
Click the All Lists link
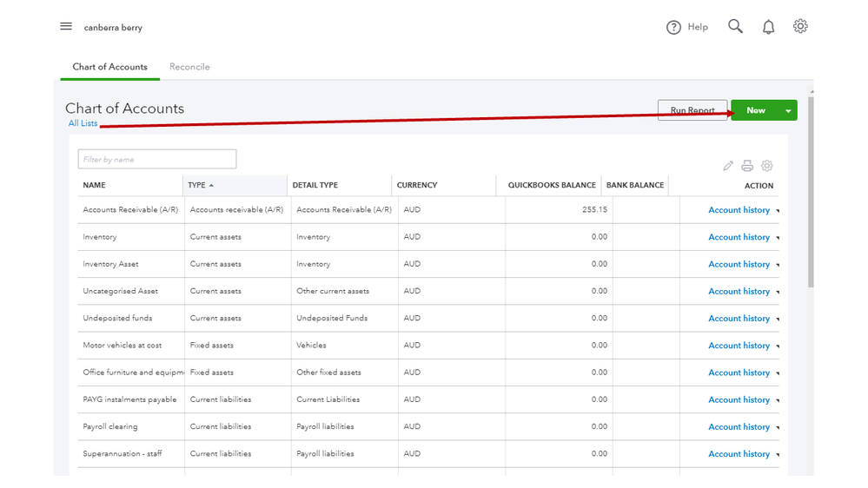(x=83, y=123)
